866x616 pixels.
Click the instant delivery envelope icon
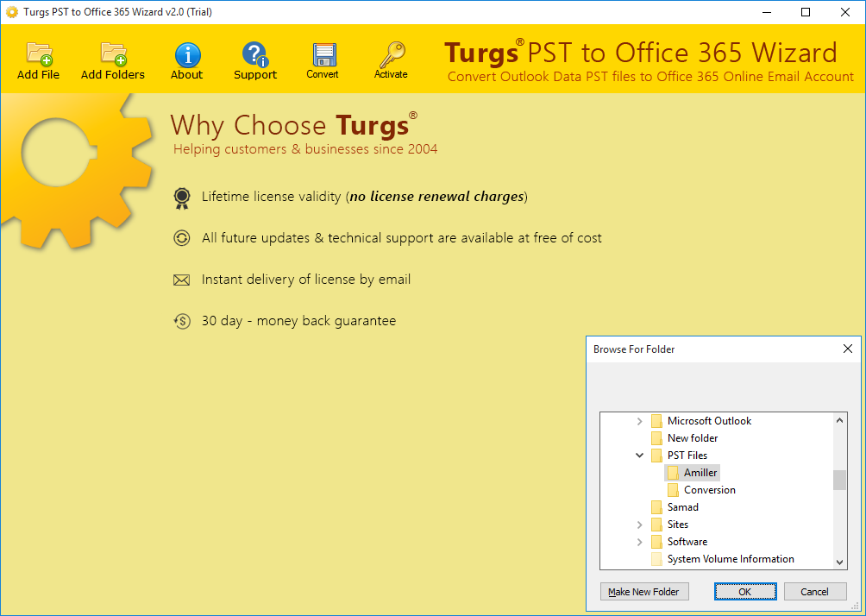pos(182,280)
